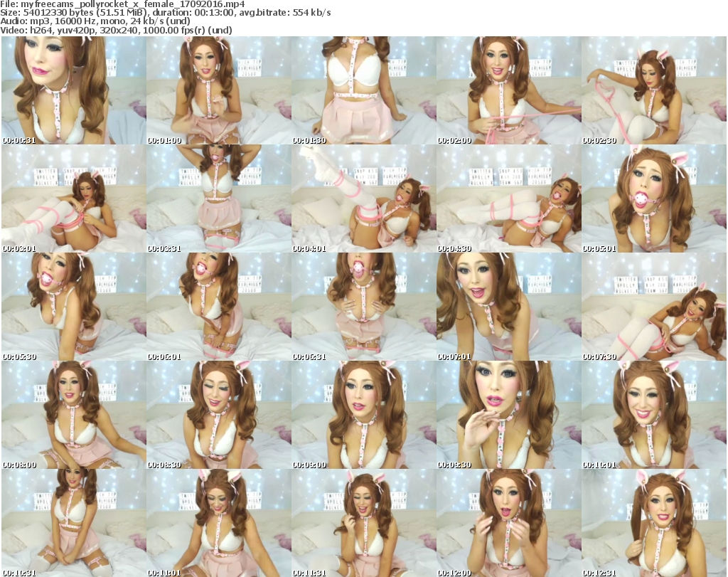Image resolution: width=728 pixels, height=577 pixels.
Task: Click the thumbnail timestamped 00:00:31
Action: (73, 90)
